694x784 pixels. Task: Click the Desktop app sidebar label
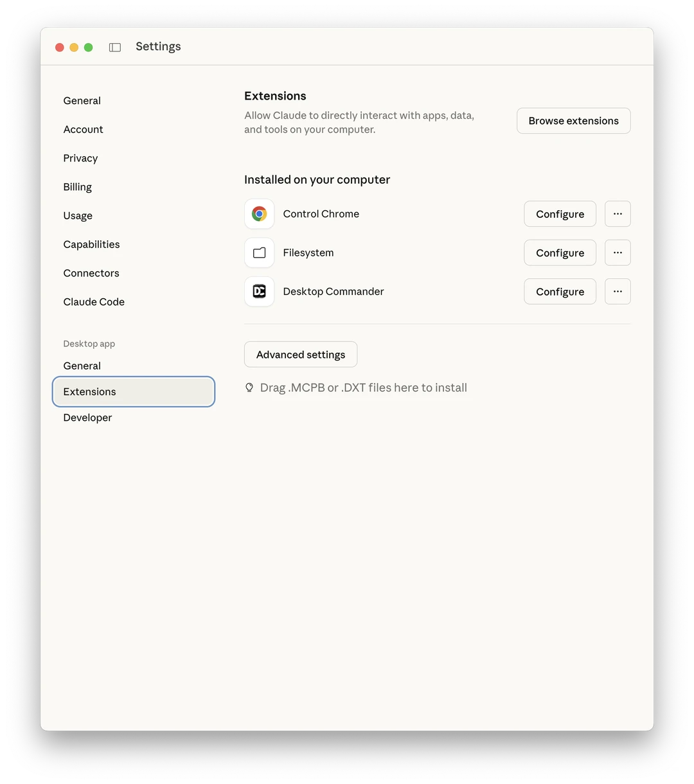click(89, 344)
